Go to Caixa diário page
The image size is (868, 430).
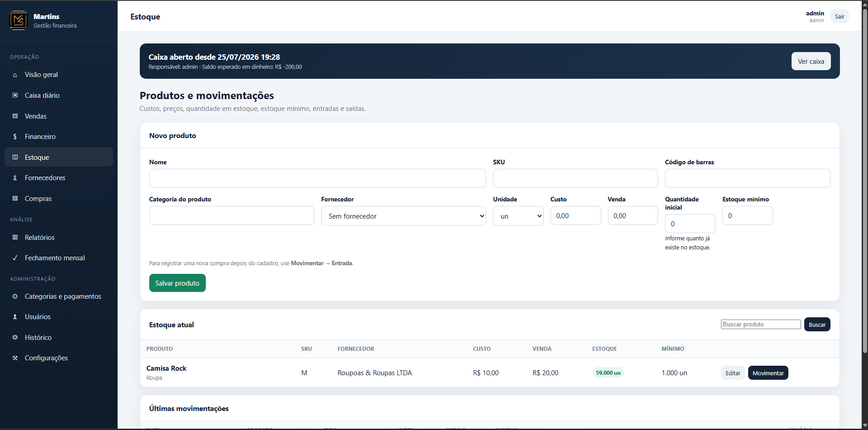59,96
